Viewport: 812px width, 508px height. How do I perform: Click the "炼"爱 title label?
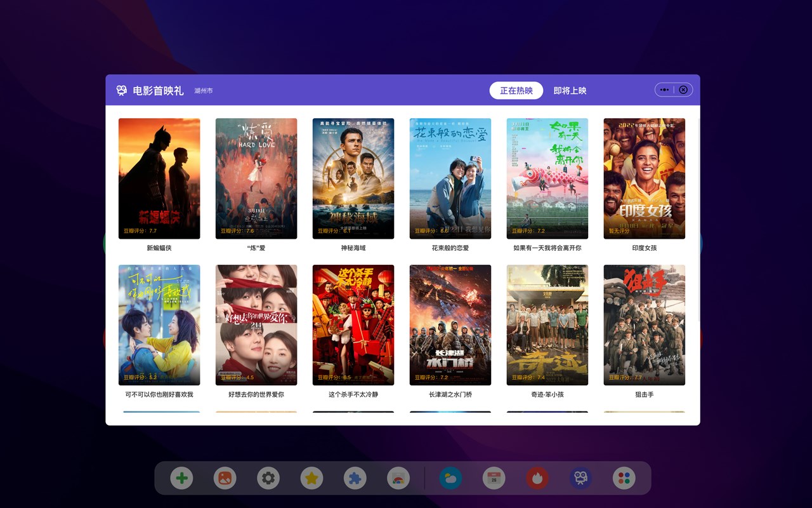(256, 248)
